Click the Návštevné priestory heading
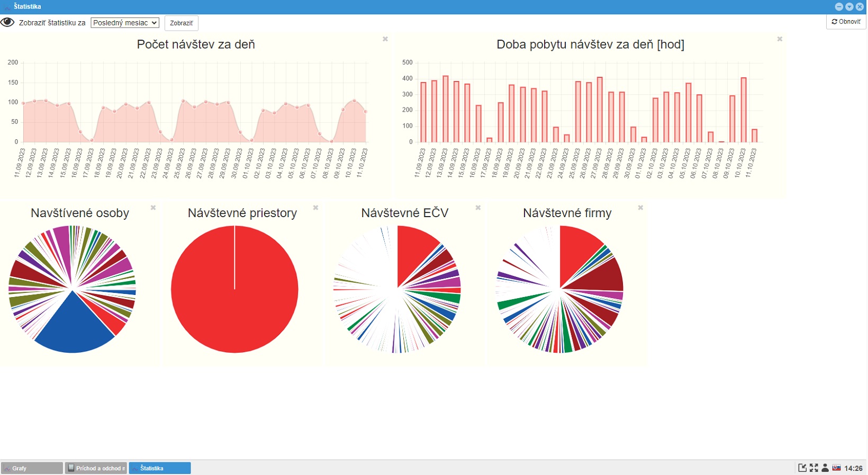This screenshot has width=868, height=475. tap(242, 213)
